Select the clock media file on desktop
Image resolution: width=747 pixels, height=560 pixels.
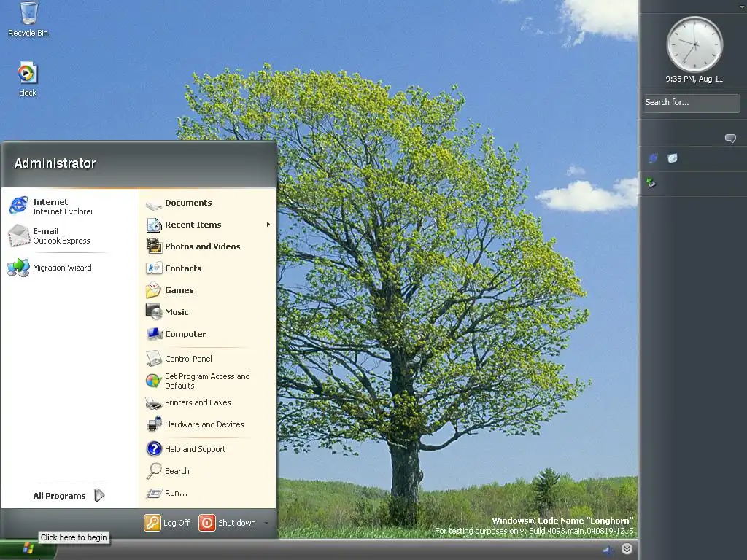(28, 79)
